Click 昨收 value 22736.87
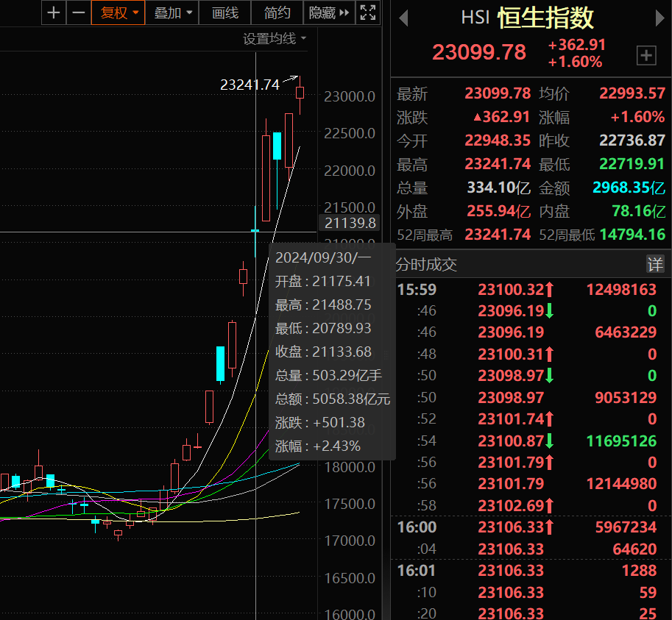Image resolution: width=672 pixels, height=620 pixels. tap(632, 140)
